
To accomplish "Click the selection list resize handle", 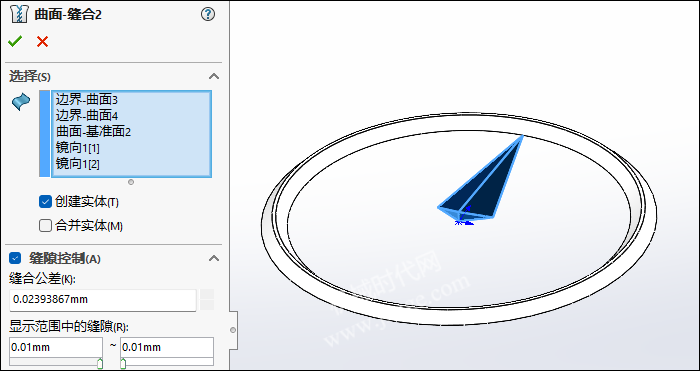I will (131, 182).
